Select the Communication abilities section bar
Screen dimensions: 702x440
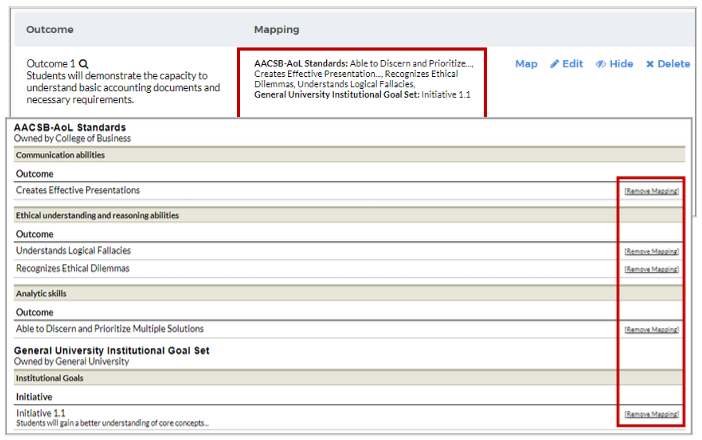(349, 155)
